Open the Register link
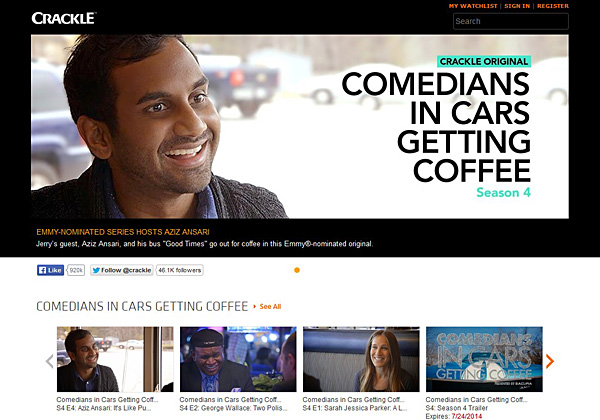 pos(553,6)
